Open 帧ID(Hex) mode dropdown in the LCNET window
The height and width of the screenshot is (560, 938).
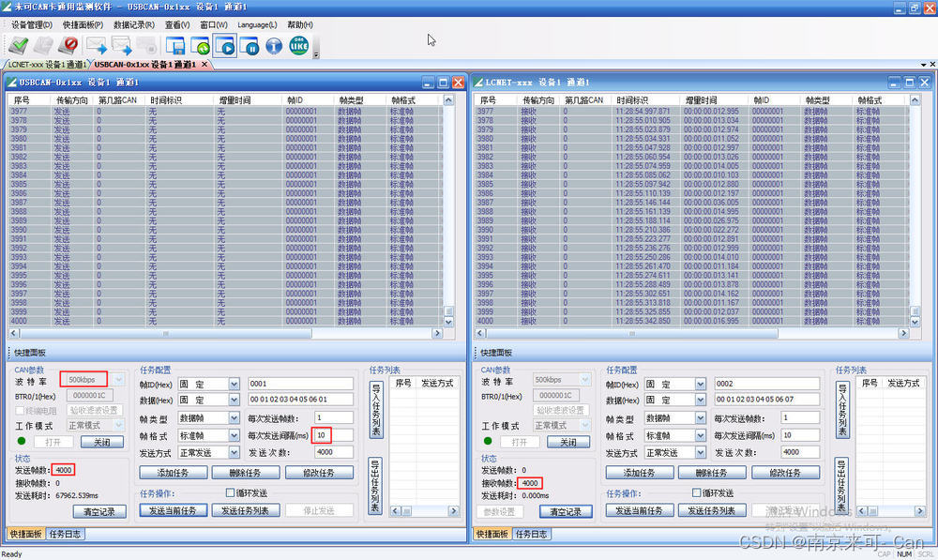coord(700,384)
